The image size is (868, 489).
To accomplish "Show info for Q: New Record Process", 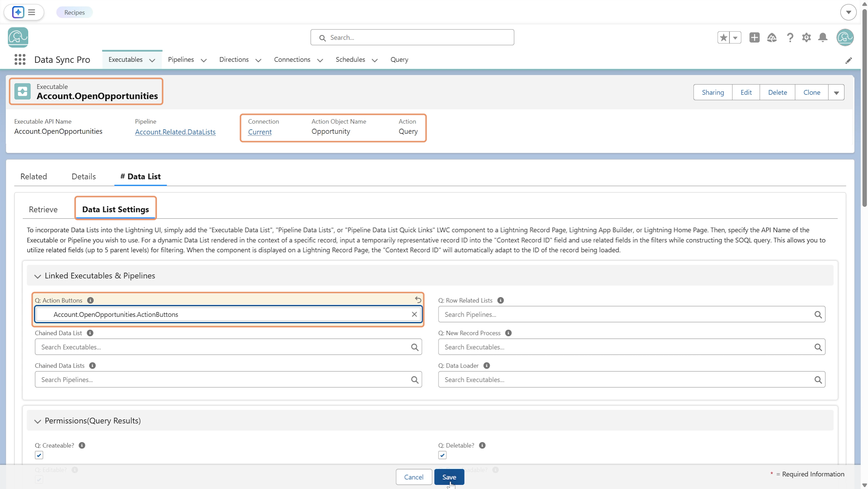I will [508, 333].
